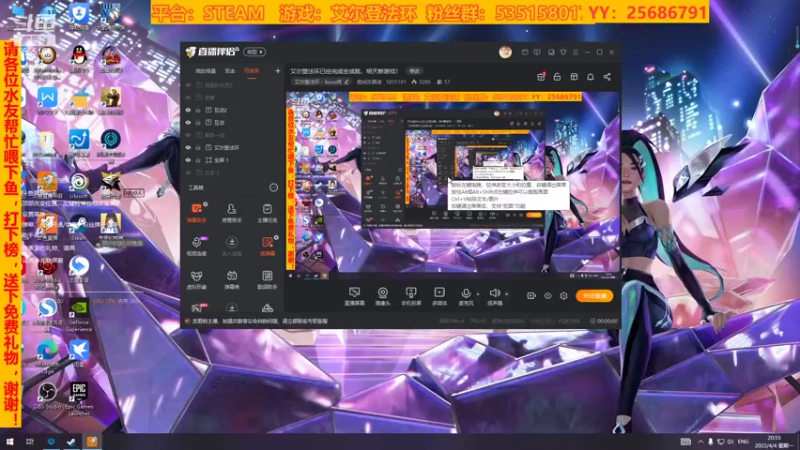Click the record video icon
The width and height of the screenshot is (800, 450).
click(x=531, y=296)
